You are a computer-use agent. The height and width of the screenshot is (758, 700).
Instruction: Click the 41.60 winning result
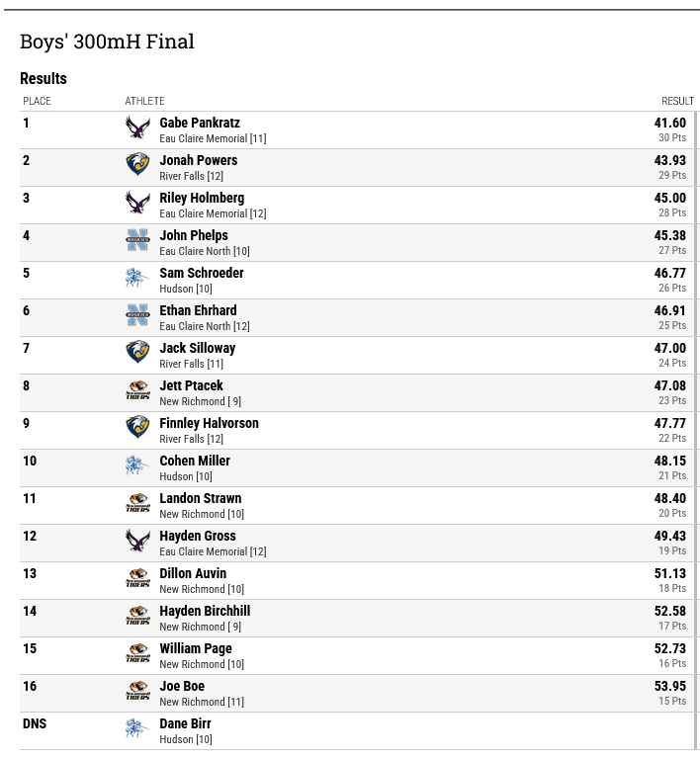coord(670,123)
